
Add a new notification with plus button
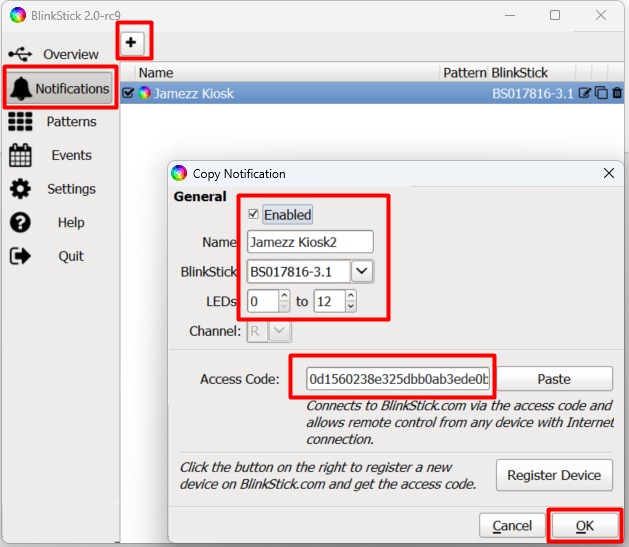click(x=131, y=43)
